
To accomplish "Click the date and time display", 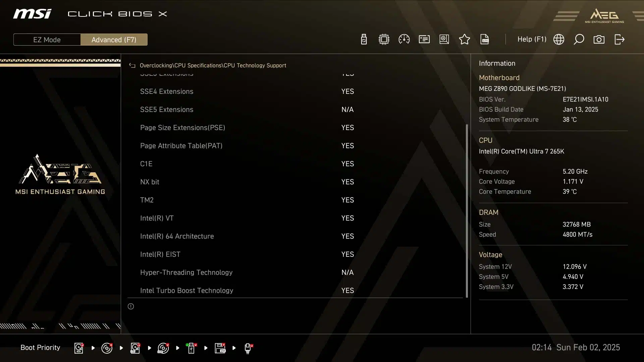I will (x=576, y=348).
